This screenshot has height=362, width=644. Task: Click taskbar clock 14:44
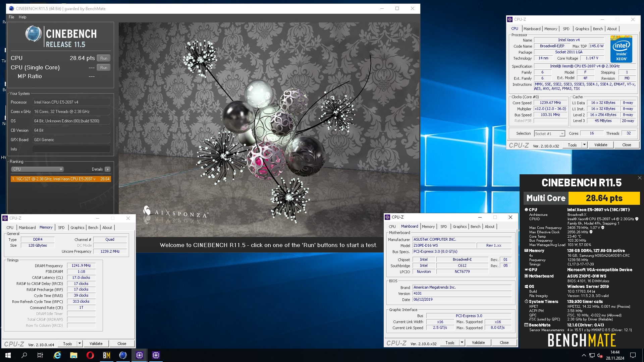pyautogui.click(x=615, y=352)
